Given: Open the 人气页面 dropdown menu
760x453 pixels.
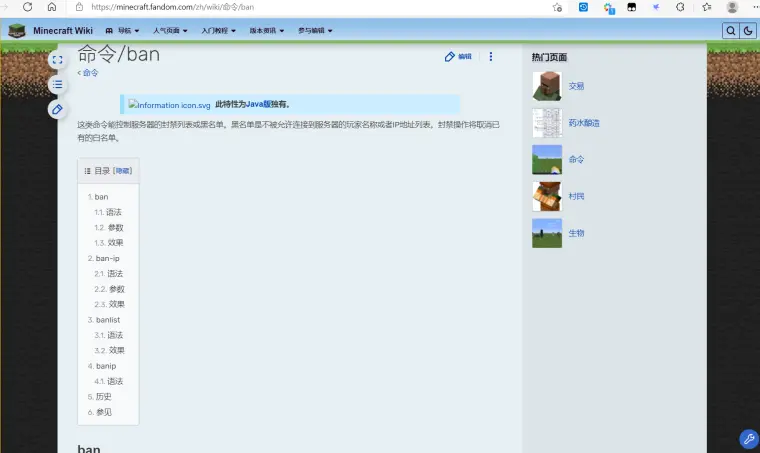Looking at the screenshot, I should click(x=170, y=31).
